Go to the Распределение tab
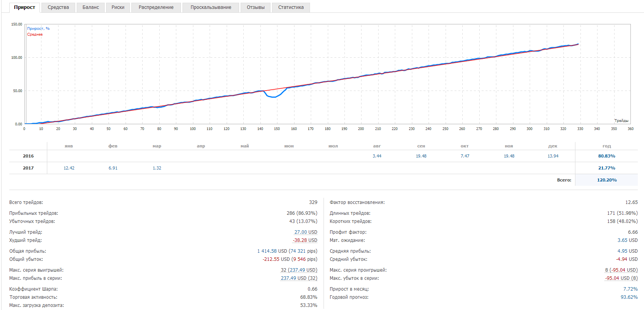Image resolution: width=644 pixels, height=310 pixels. (156, 7)
